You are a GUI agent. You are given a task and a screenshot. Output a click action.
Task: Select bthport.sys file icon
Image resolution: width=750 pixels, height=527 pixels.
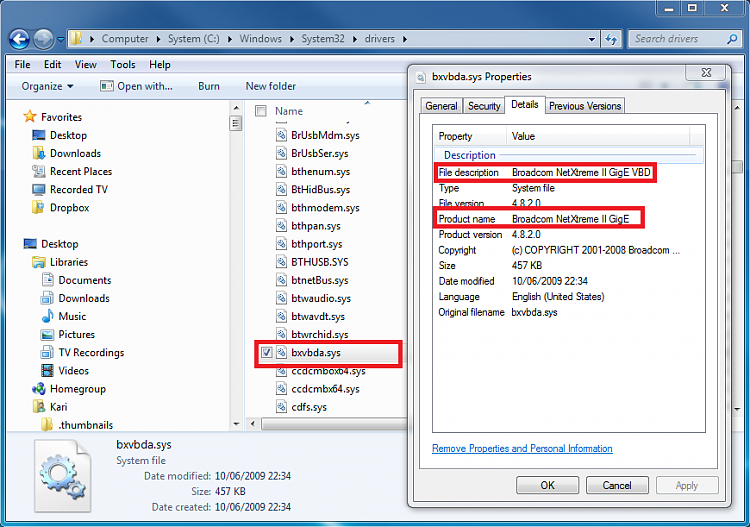coord(281,244)
